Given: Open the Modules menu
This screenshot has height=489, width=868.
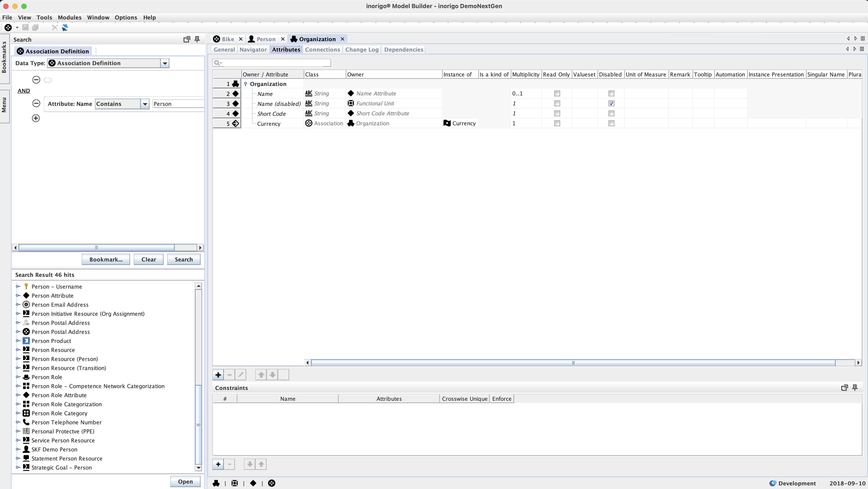Looking at the screenshot, I should pos(69,18).
